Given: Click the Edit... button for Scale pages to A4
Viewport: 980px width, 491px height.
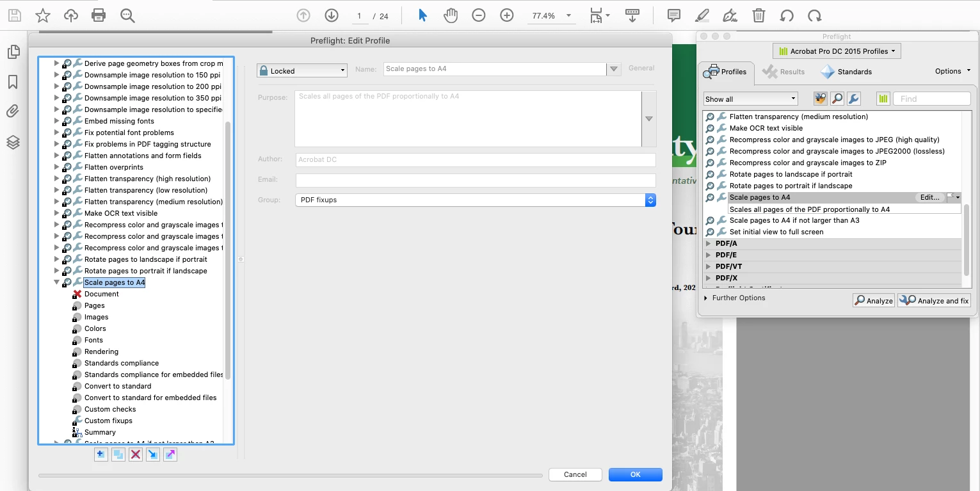Looking at the screenshot, I should tap(929, 197).
